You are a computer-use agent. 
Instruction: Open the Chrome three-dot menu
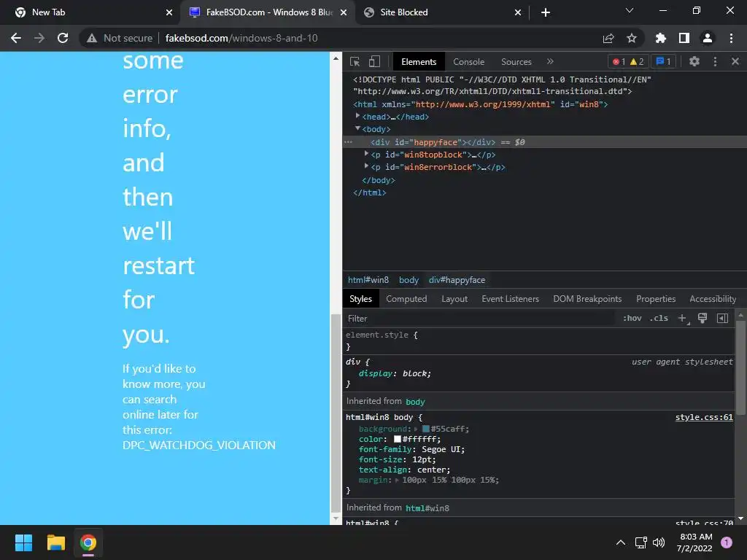(x=731, y=38)
